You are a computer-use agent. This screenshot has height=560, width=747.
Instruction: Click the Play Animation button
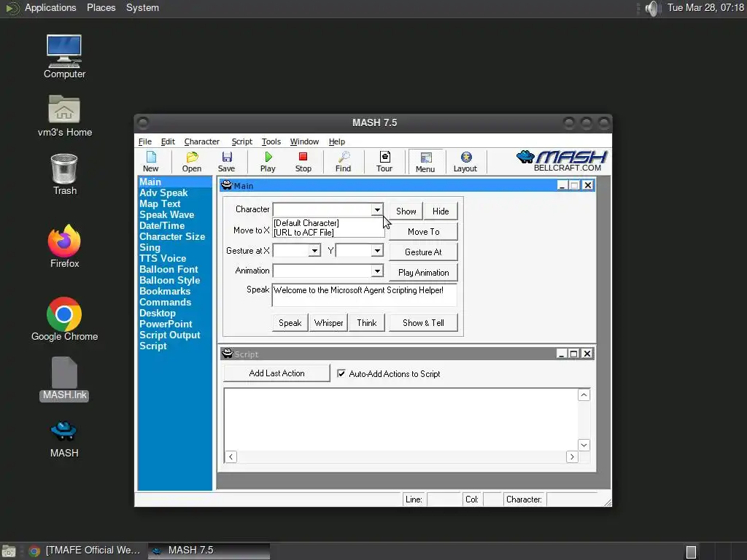click(424, 273)
